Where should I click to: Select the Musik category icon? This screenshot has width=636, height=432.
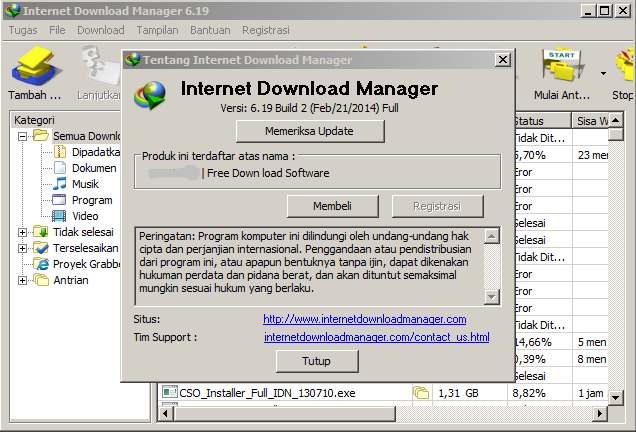(60, 183)
